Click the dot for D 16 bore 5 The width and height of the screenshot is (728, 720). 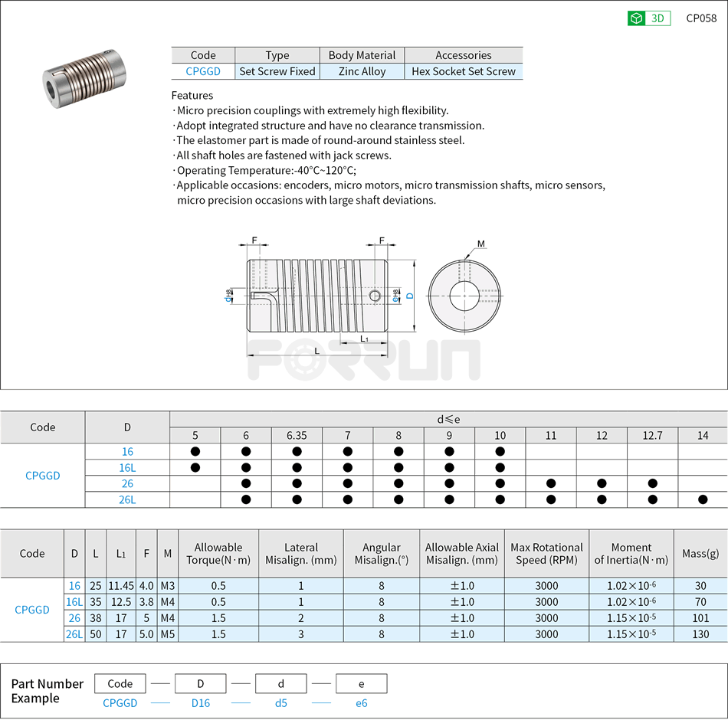pyautogui.click(x=195, y=451)
